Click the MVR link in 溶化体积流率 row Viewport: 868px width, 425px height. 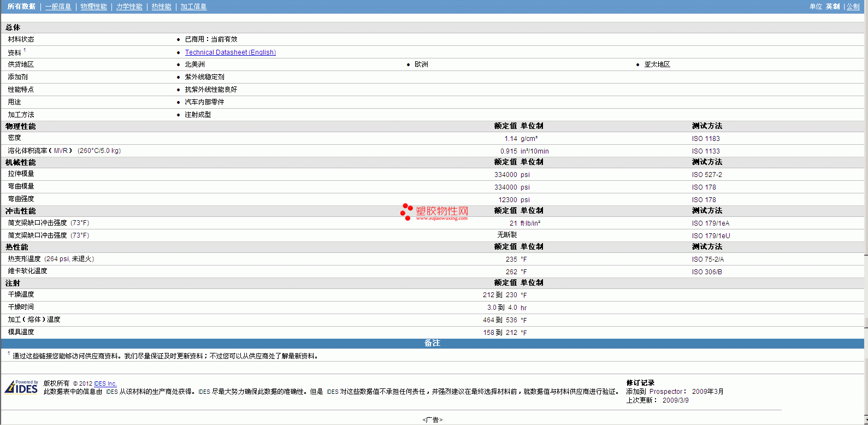61,151
